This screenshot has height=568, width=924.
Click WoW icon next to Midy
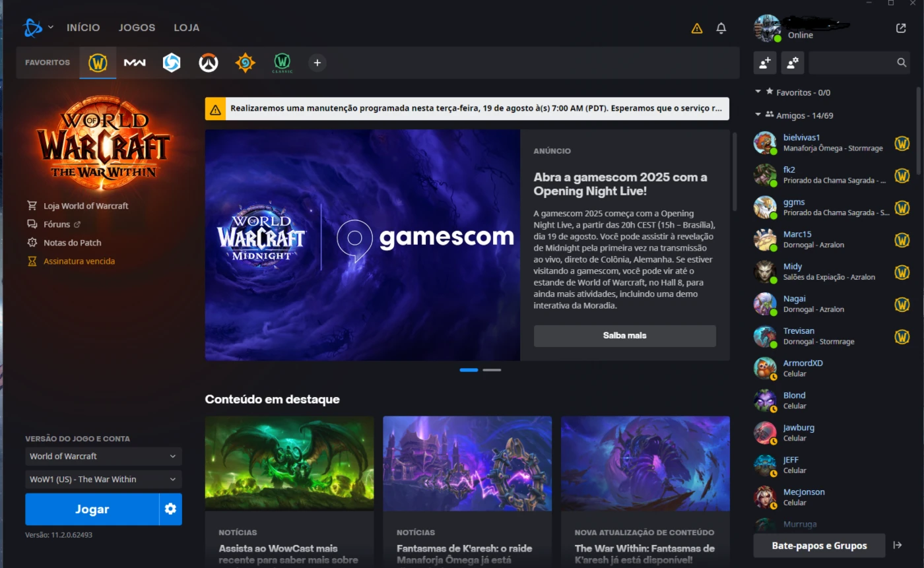click(x=902, y=272)
